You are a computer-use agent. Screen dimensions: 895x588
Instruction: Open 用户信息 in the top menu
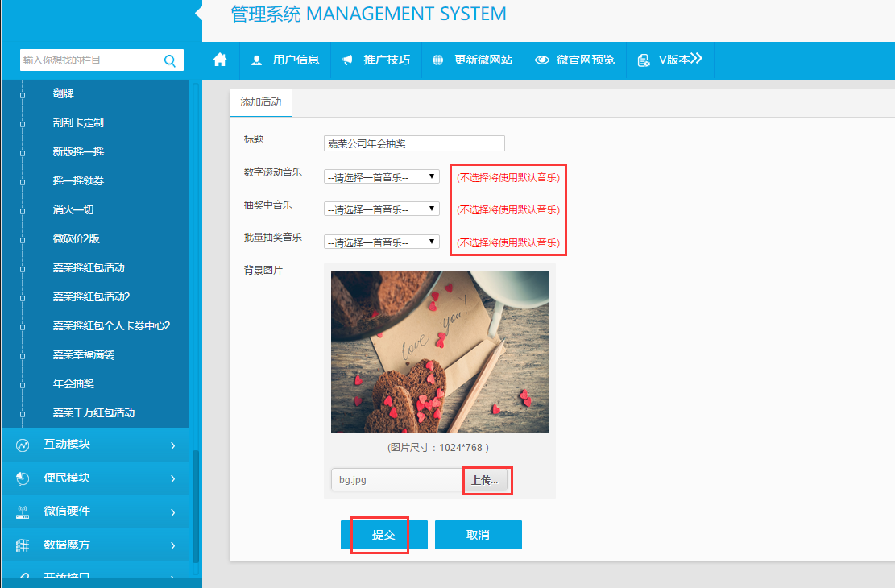coord(286,60)
